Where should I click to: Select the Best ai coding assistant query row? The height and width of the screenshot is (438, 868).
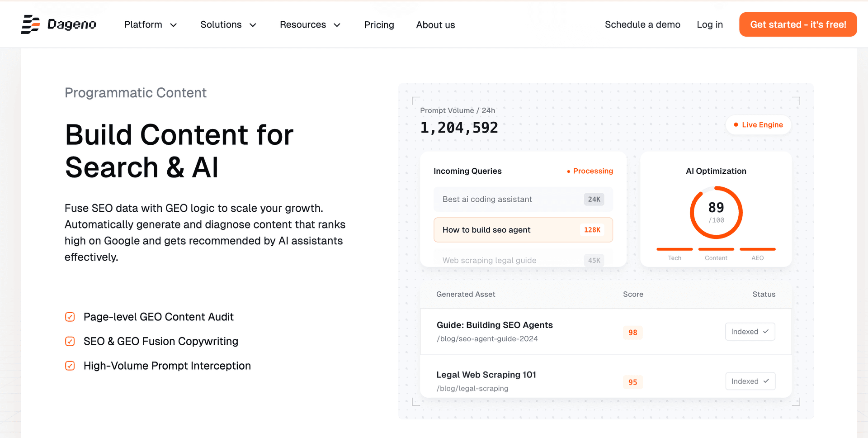pyautogui.click(x=523, y=199)
